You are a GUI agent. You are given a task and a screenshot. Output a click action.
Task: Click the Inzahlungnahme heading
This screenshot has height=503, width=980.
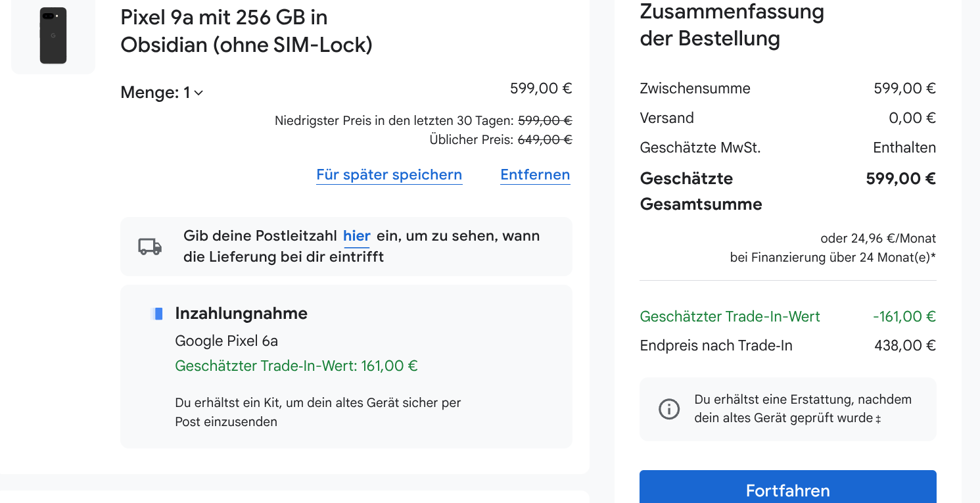(241, 314)
